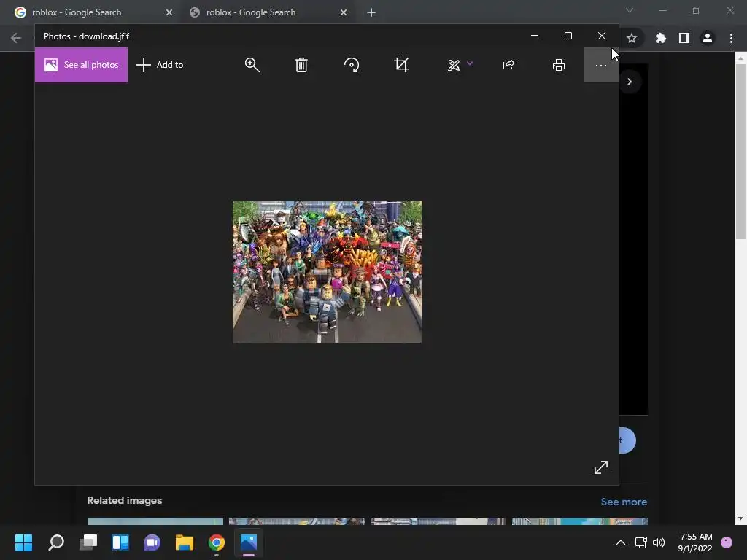Click See more link for related images
Image resolution: width=747 pixels, height=560 pixels.
pyautogui.click(x=624, y=502)
